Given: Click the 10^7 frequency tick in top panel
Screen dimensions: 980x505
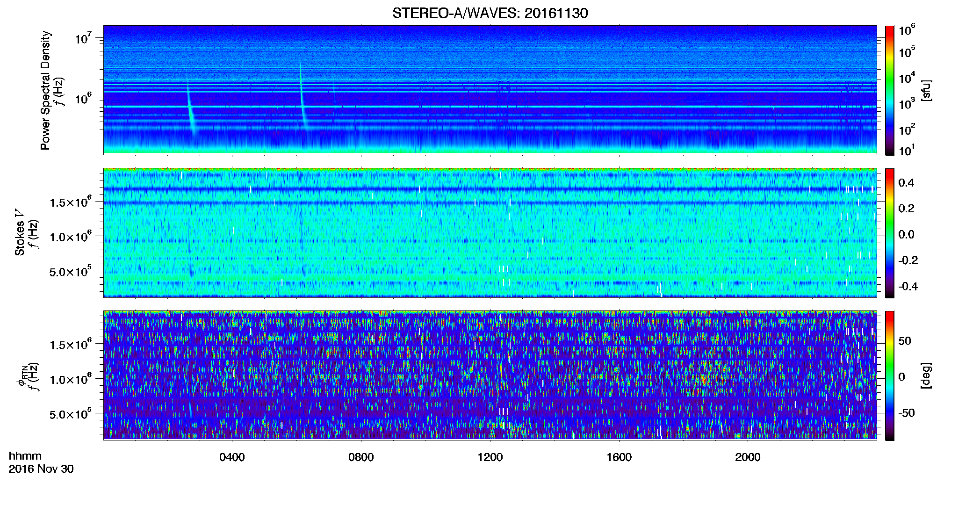Looking at the screenshot, I should pyautogui.click(x=83, y=38).
